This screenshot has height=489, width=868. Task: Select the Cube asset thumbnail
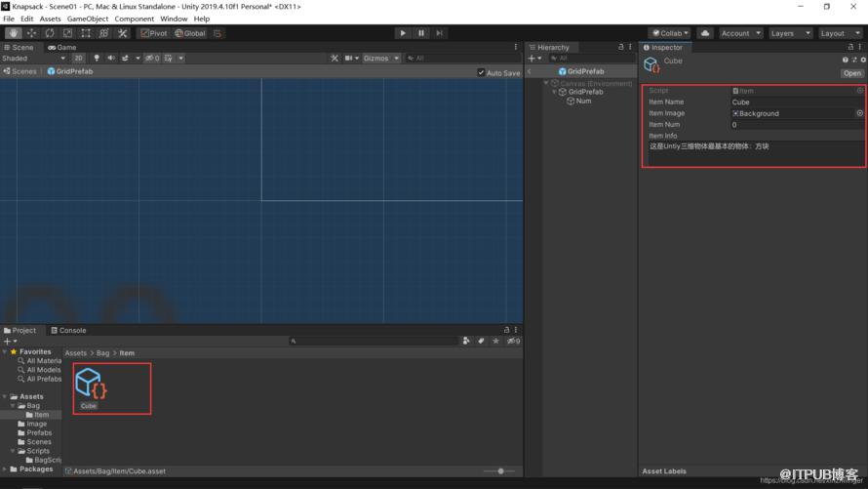(x=91, y=384)
